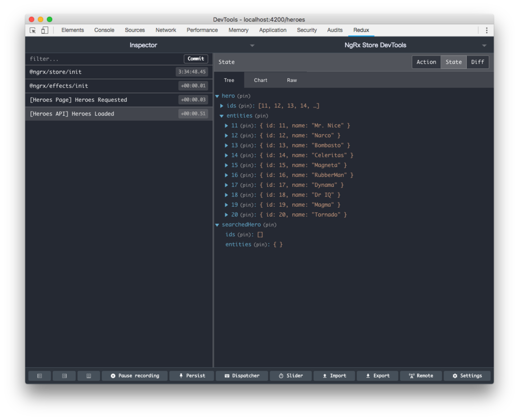Switch to the State view
This screenshot has height=420, width=519.
(454, 62)
